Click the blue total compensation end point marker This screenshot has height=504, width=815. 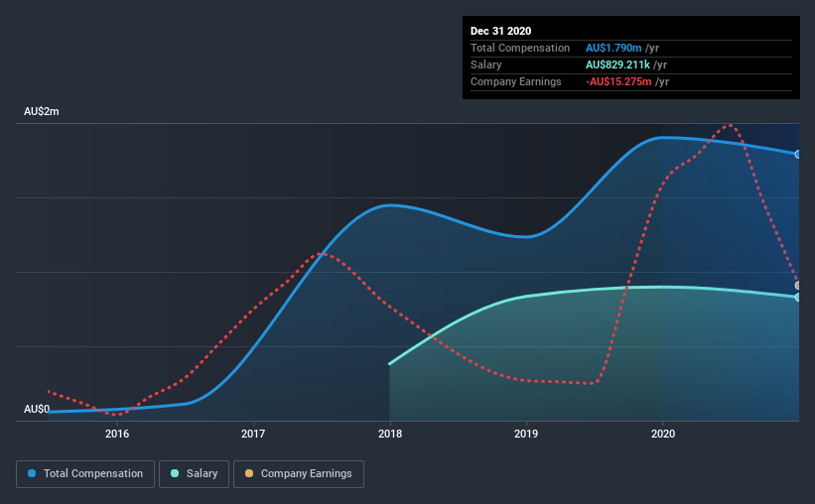pyautogui.click(x=798, y=155)
